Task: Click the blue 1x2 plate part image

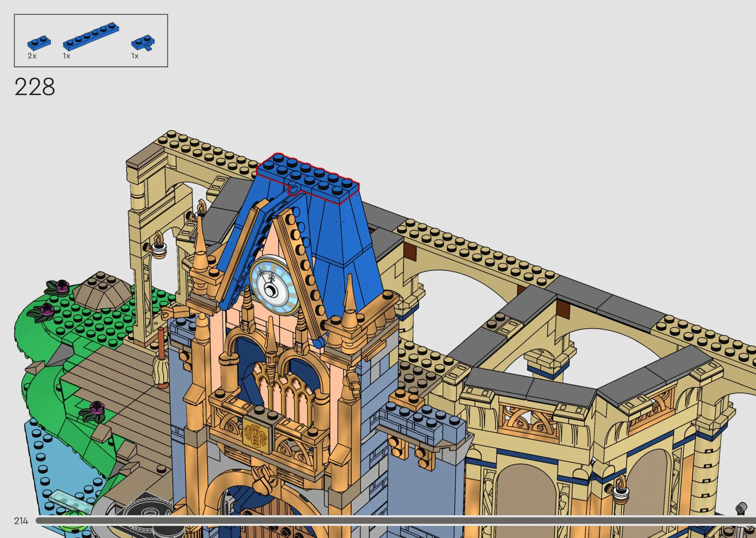Action: coord(39,43)
